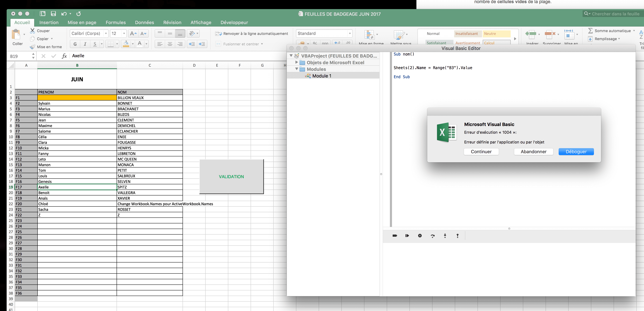The width and height of the screenshot is (644, 311).
Task: Click the save floppy disk icon
Action: (x=53, y=14)
